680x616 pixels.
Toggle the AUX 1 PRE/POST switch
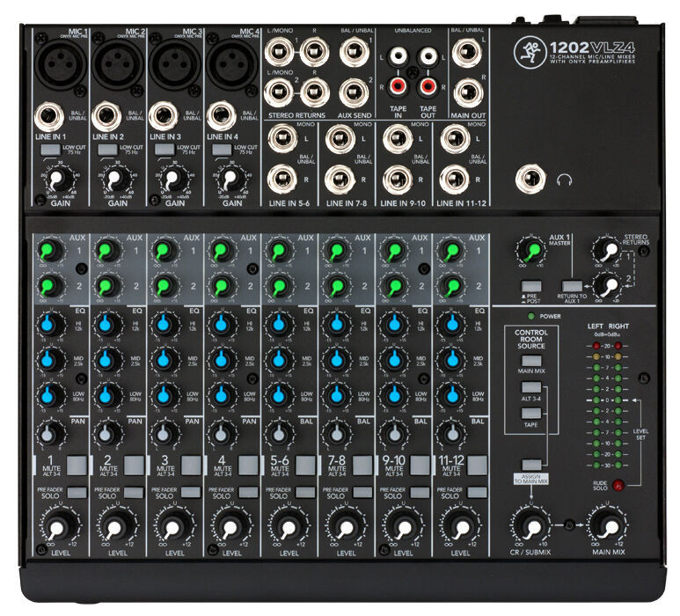click(x=531, y=286)
